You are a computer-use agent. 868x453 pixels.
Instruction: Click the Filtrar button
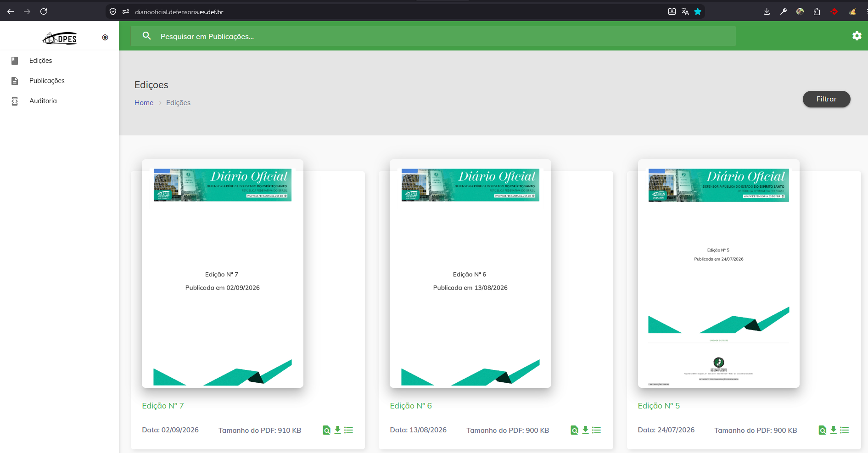coord(826,99)
